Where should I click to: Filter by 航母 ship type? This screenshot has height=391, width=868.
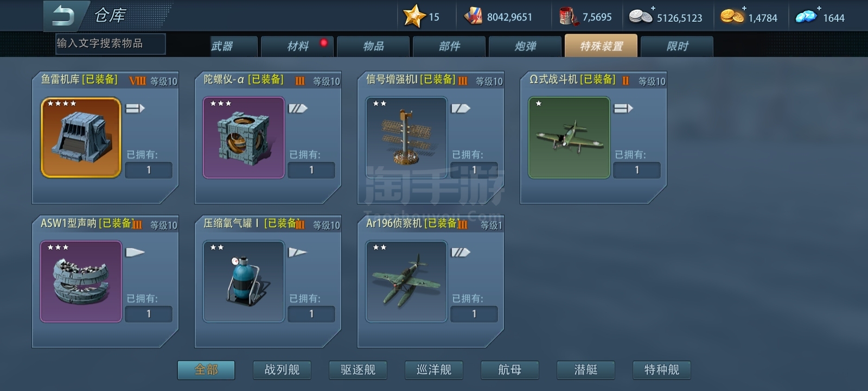[x=510, y=370]
